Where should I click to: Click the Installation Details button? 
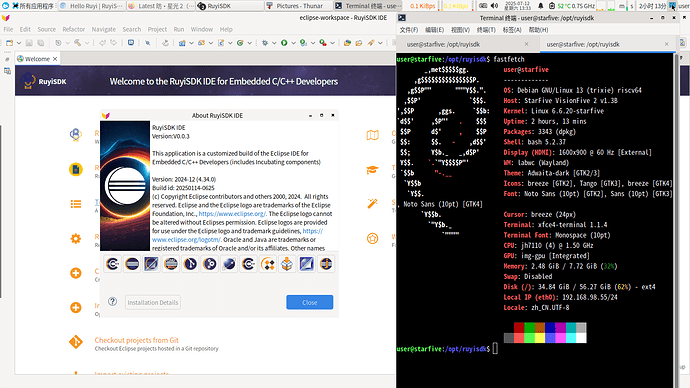click(x=153, y=302)
